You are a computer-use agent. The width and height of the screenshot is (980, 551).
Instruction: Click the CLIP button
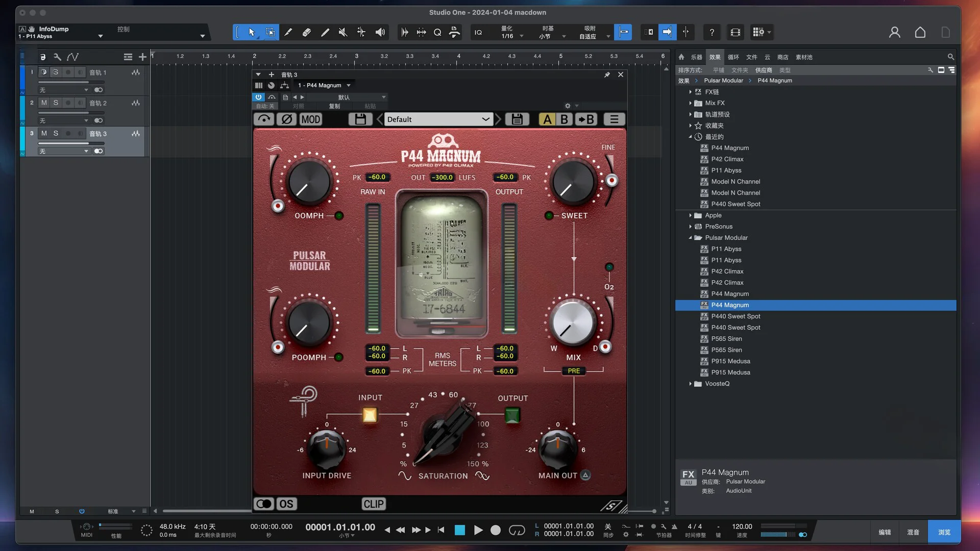pyautogui.click(x=373, y=504)
